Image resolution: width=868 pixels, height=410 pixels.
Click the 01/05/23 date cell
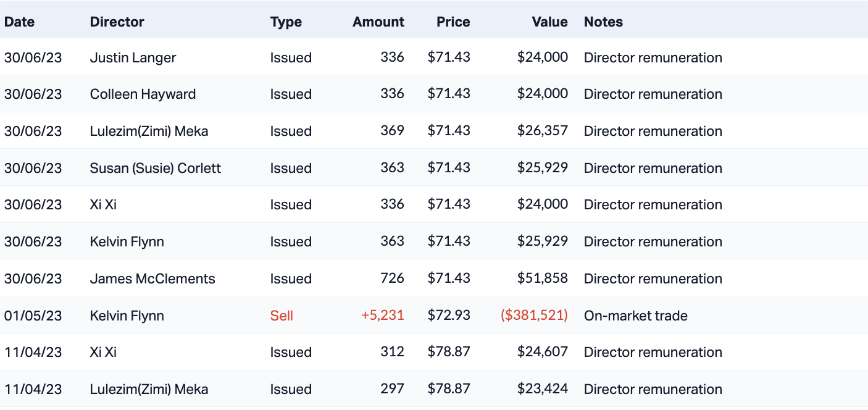(x=33, y=316)
